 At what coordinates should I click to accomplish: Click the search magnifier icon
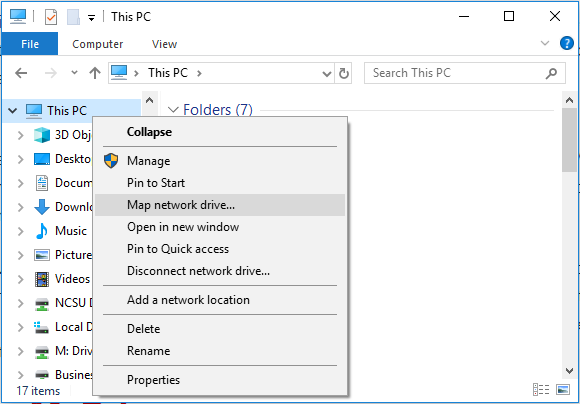551,73
